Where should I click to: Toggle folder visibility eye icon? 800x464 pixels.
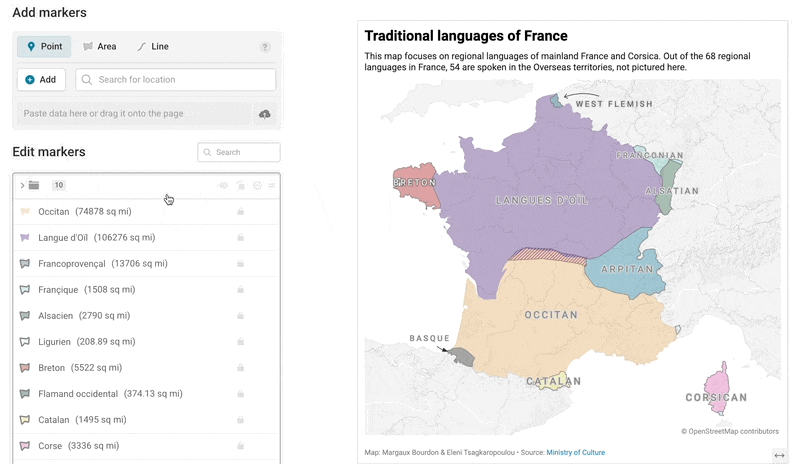pyautogui.click(x=223, y=185)
